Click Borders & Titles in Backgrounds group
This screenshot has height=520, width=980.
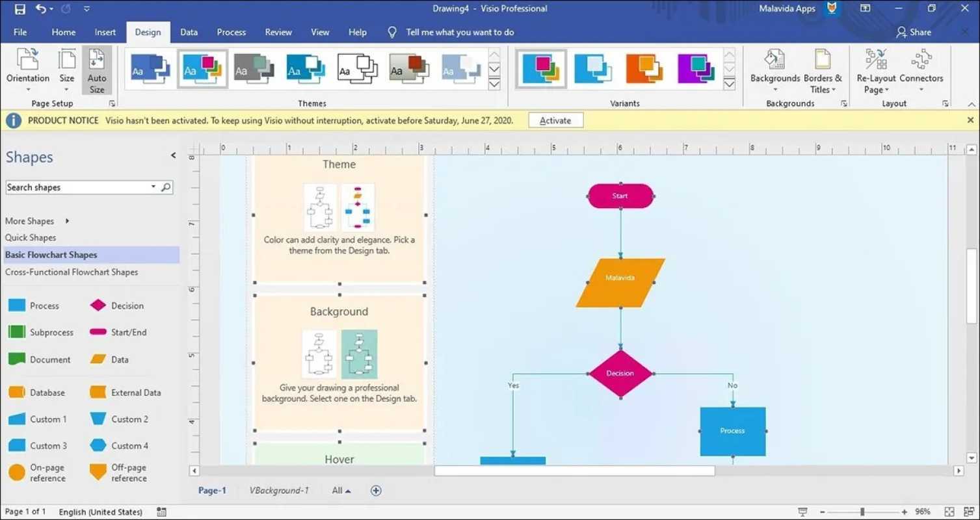(x=823, y=68)
